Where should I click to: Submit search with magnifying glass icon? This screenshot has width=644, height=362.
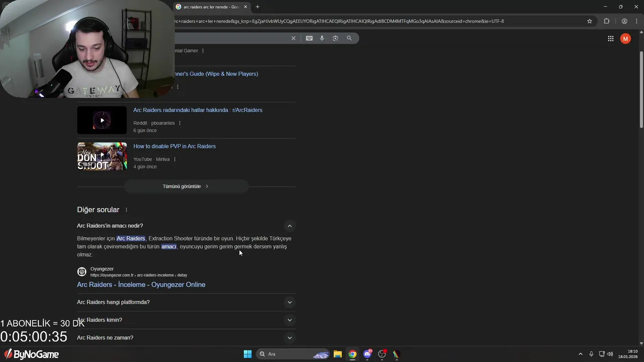(349, 38)
